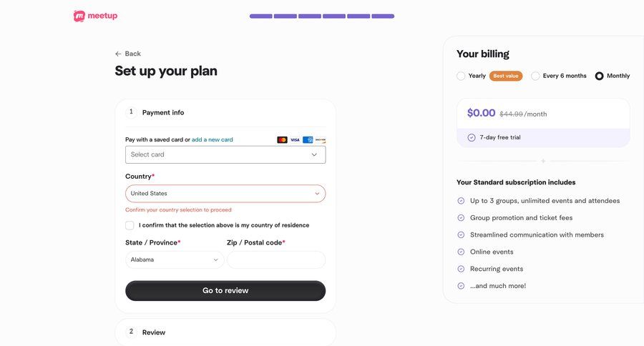Screen dimensions: 644x346
Task: Check the country of residence confirmation box
Action: [130, 225]
